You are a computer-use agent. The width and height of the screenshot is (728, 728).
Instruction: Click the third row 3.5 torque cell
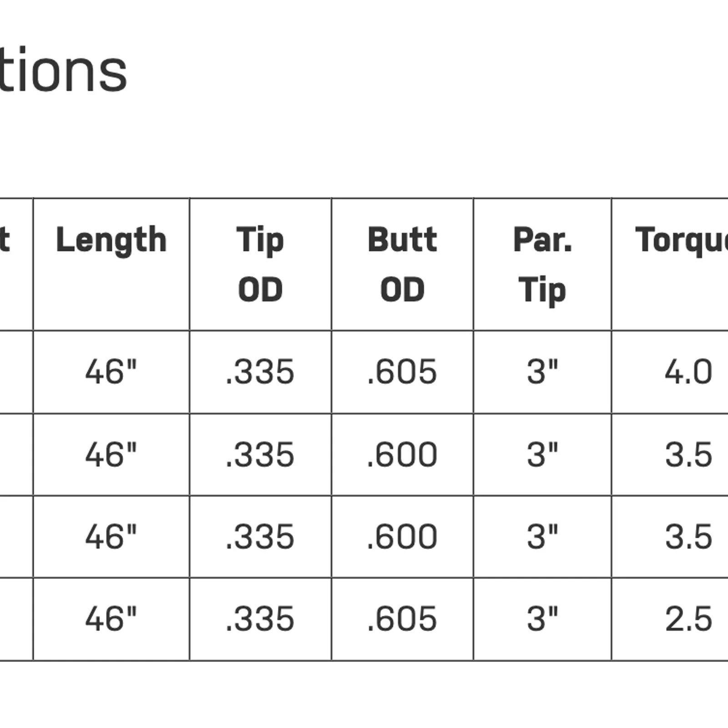click(670, 537)
